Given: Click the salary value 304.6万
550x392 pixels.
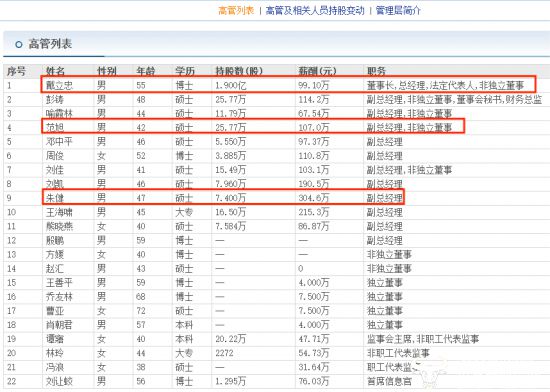Looking at the screenshot, I should 314,198.
